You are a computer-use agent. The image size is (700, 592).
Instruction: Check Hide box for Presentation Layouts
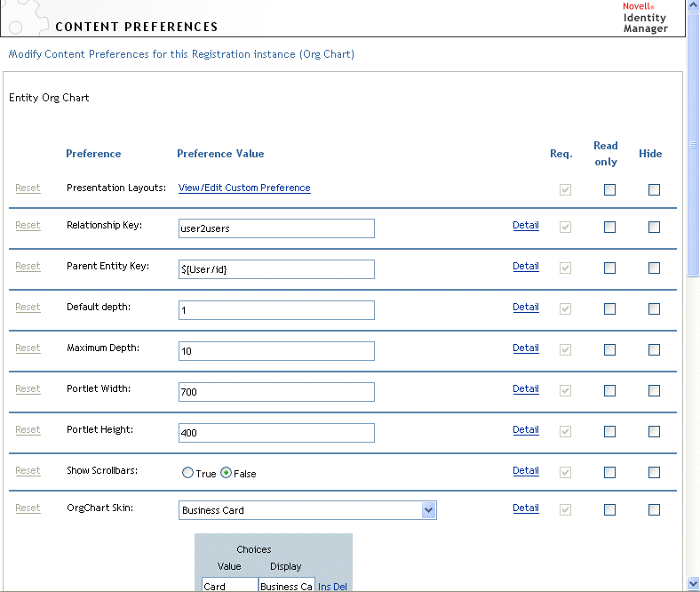(654, 189)
